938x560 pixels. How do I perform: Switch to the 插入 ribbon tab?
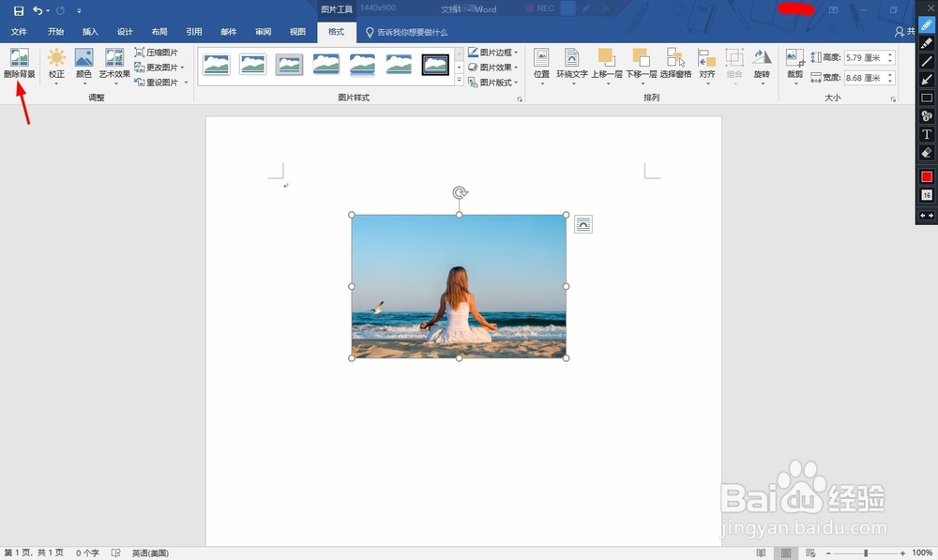(x=89, y=30)
